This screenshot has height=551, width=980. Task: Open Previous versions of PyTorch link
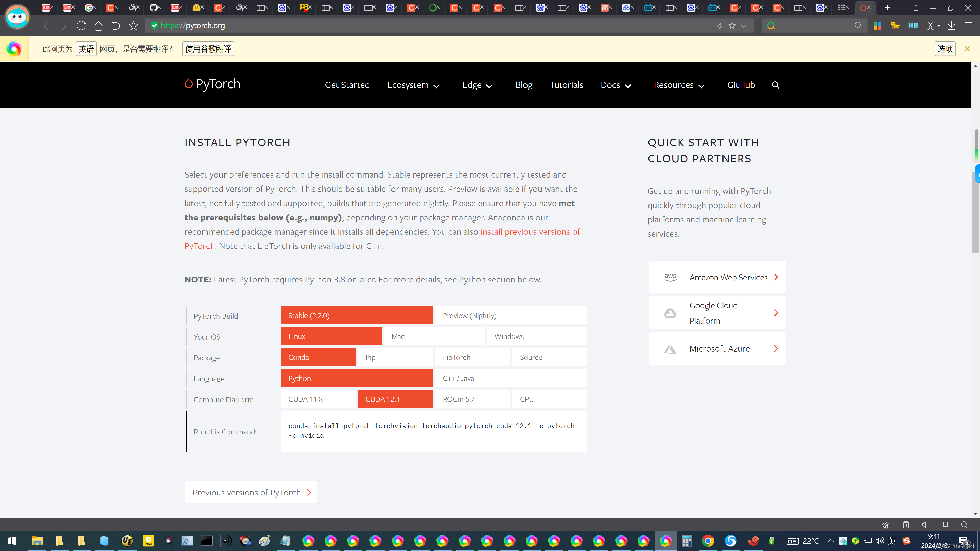click(251, 492)
